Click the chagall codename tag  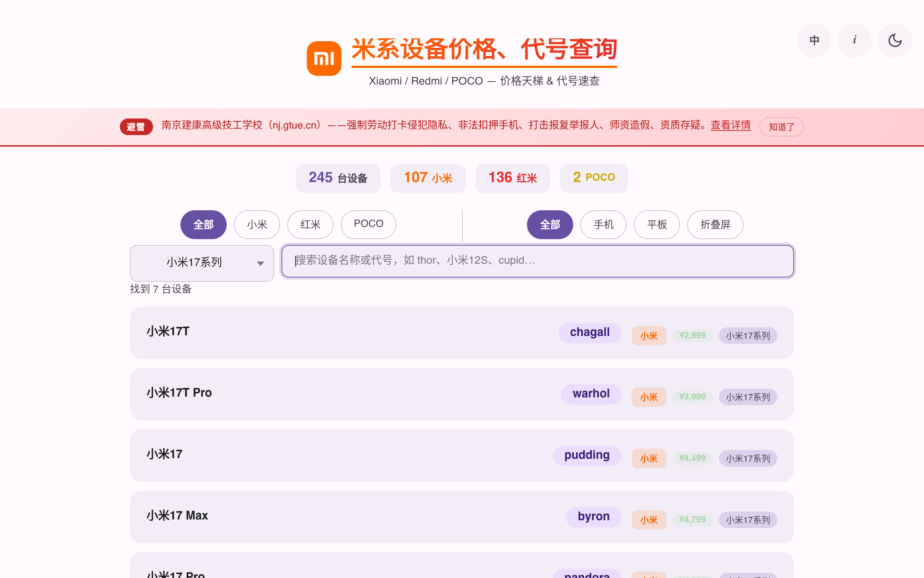click(x=590, y=333)
